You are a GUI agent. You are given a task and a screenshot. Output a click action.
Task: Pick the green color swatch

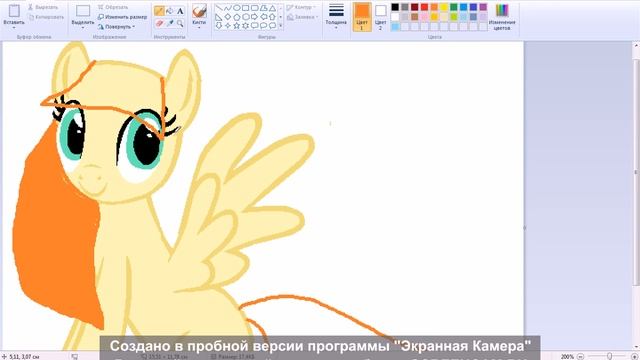[x=454, y=7]
